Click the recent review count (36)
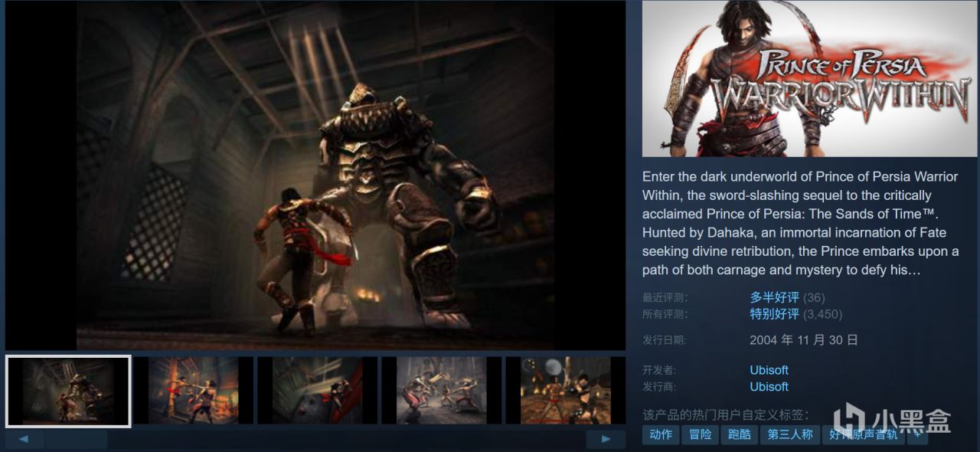 [814, 297]
